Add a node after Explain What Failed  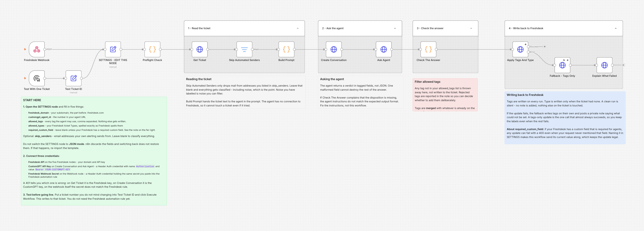coord(623,65)
